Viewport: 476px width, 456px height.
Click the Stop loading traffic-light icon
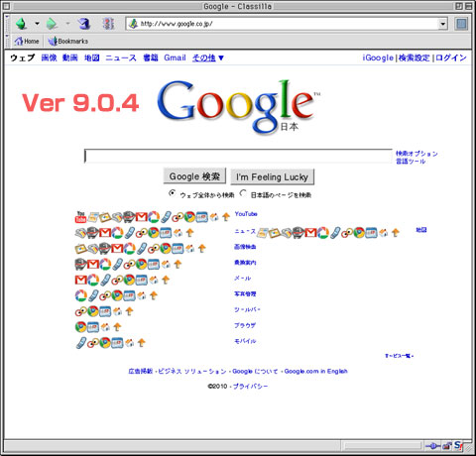[x=108, y=24]
